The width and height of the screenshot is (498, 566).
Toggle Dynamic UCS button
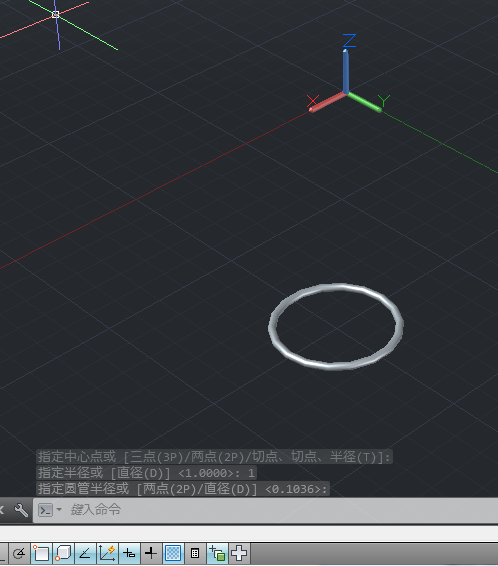[x=107, y=553]
